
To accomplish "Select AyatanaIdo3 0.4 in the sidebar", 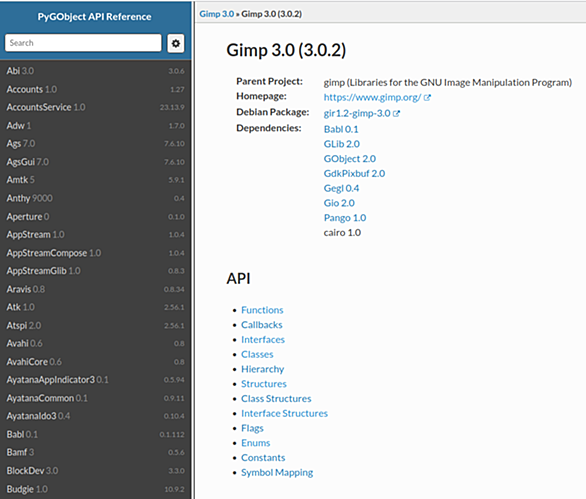I will pyautogui.click(x=95, y=416).
